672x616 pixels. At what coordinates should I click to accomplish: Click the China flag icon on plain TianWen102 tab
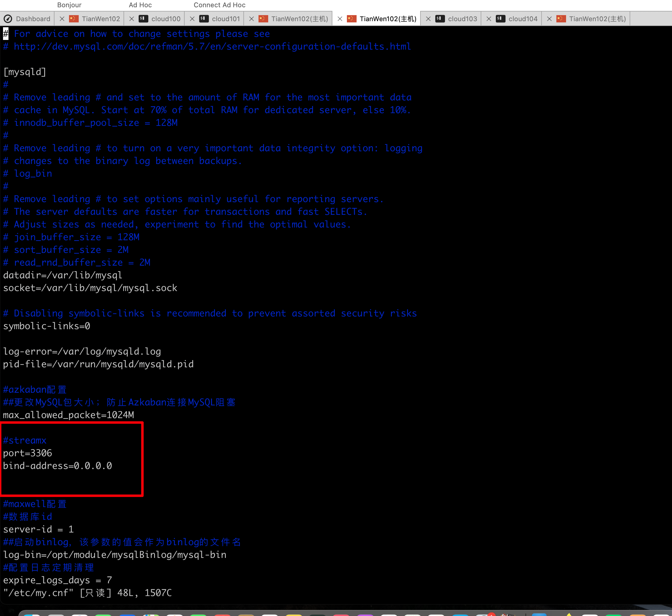pyautogui.click(x=74, y=19)
